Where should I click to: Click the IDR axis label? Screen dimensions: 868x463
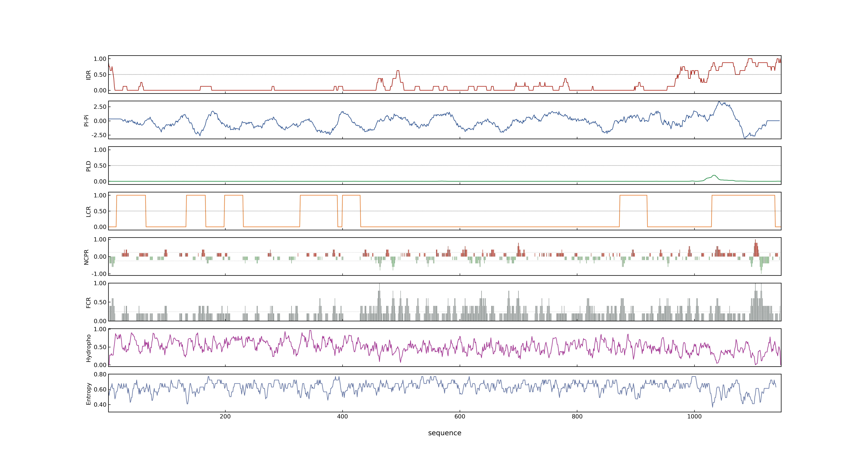pos(88,75)
